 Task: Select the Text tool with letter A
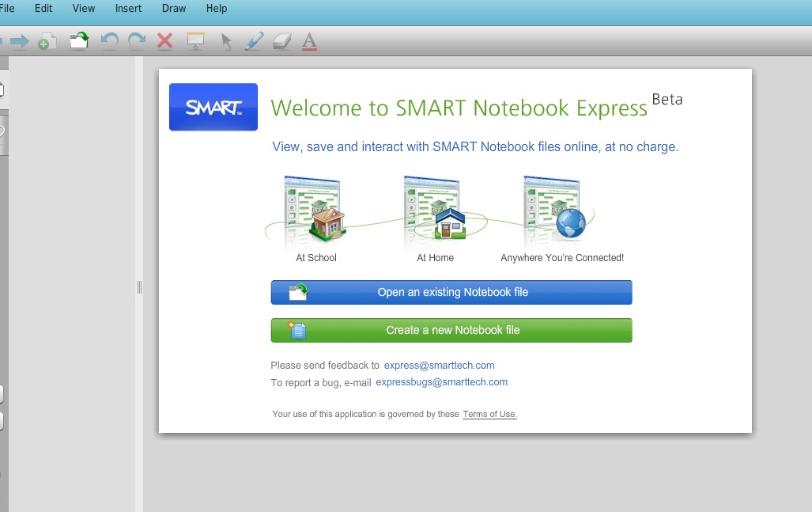coord(309,41)
